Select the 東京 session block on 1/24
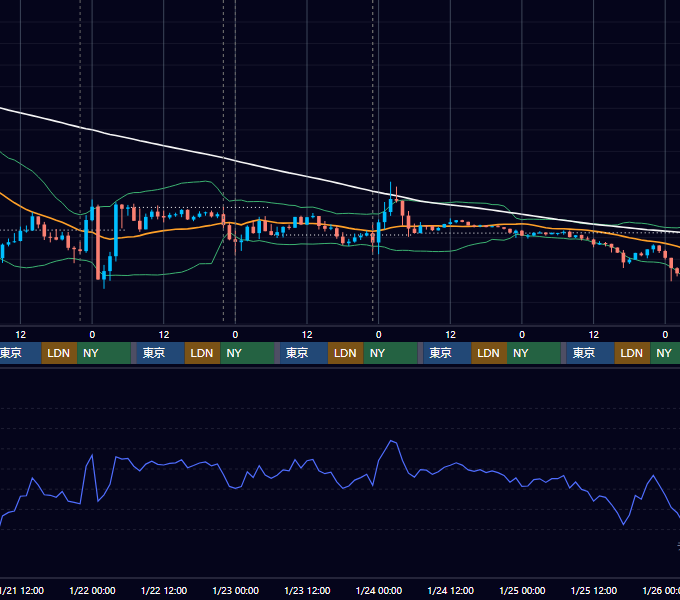The image size is (680, 600). point(447,353)
